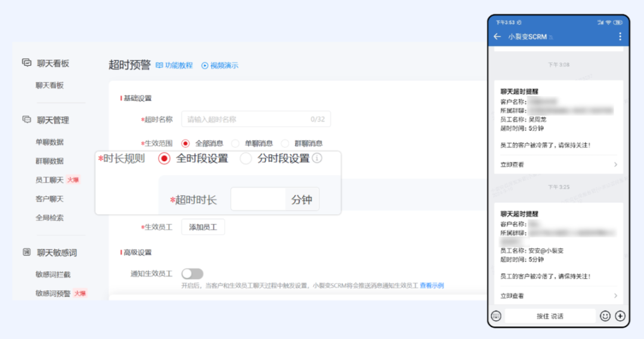The image size is (644, 339).
Task: Toggle the 通知生效员工 switch
Action: 192,273
